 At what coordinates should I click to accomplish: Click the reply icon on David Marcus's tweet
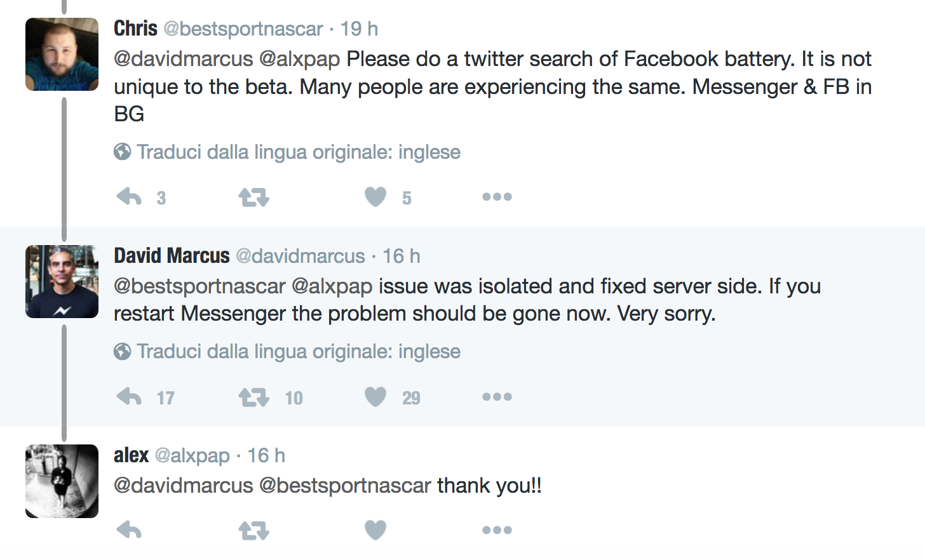click(128, 396)
